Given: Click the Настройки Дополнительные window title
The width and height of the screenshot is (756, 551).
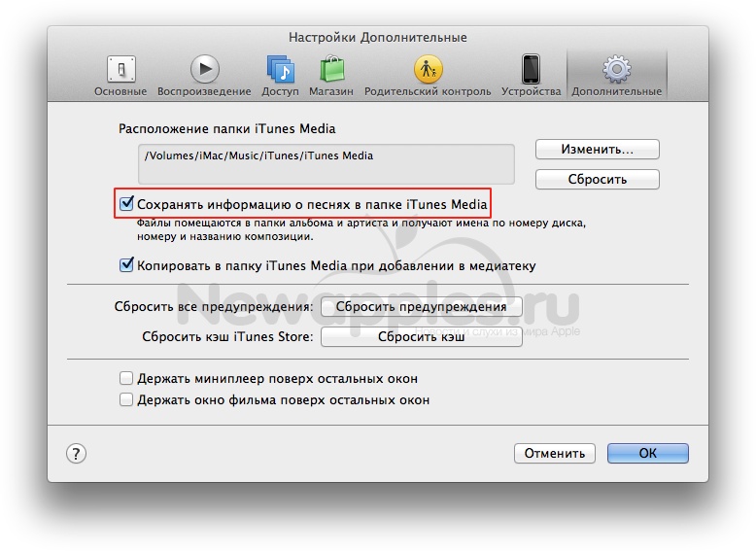Looking at the screenshot, I should pyautogui.click(x=377, y=37).
